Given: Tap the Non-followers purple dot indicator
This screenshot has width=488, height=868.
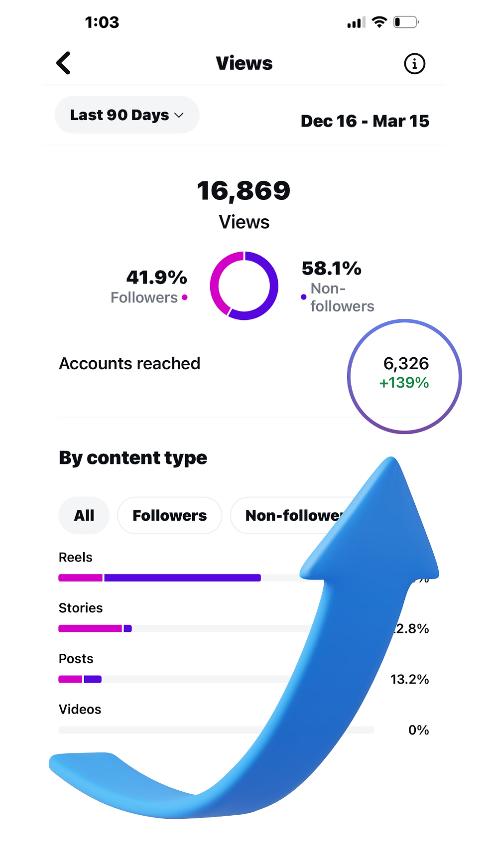Looking at the screenshot, I should [x=304, y=297].
